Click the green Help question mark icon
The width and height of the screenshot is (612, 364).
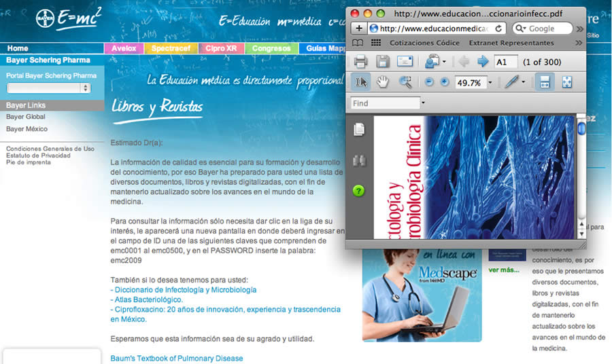[x=358, y=191]
